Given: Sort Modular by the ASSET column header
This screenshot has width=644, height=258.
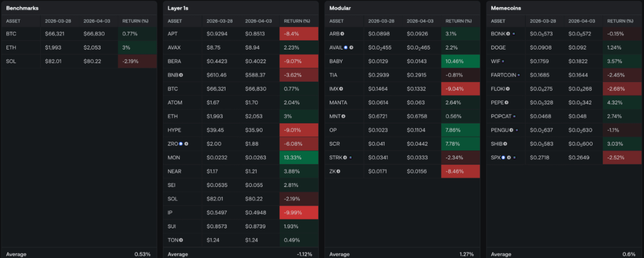Looking at the screenshot, I should click(337, 21).
